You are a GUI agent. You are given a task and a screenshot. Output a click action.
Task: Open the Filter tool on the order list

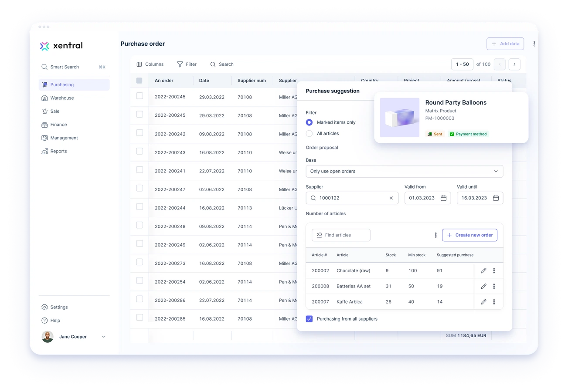click(187, 64)
